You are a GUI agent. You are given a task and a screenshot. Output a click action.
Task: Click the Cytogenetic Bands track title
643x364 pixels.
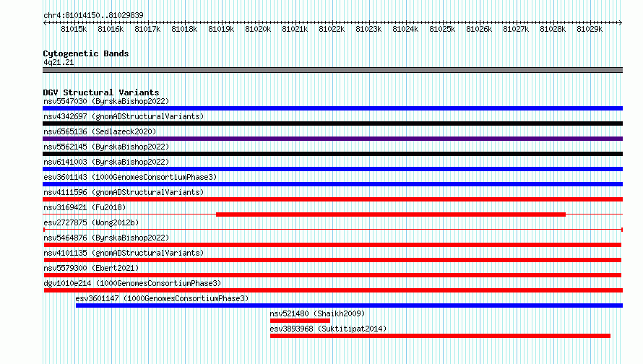[86, 53]
